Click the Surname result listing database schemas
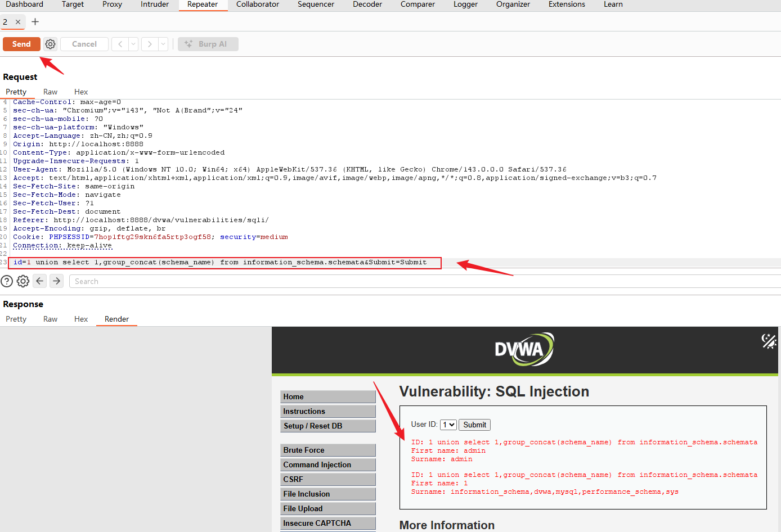Screen dimensions: 781x532 pos(545,492)
